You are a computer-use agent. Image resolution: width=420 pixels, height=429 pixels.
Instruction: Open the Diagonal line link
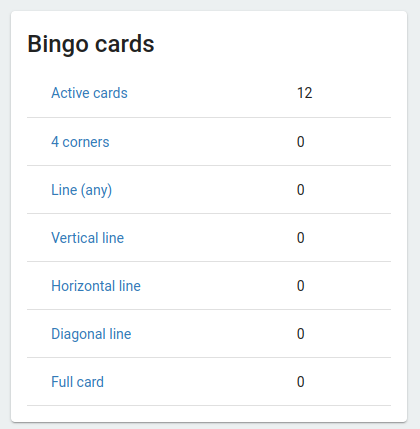[91, 334]
